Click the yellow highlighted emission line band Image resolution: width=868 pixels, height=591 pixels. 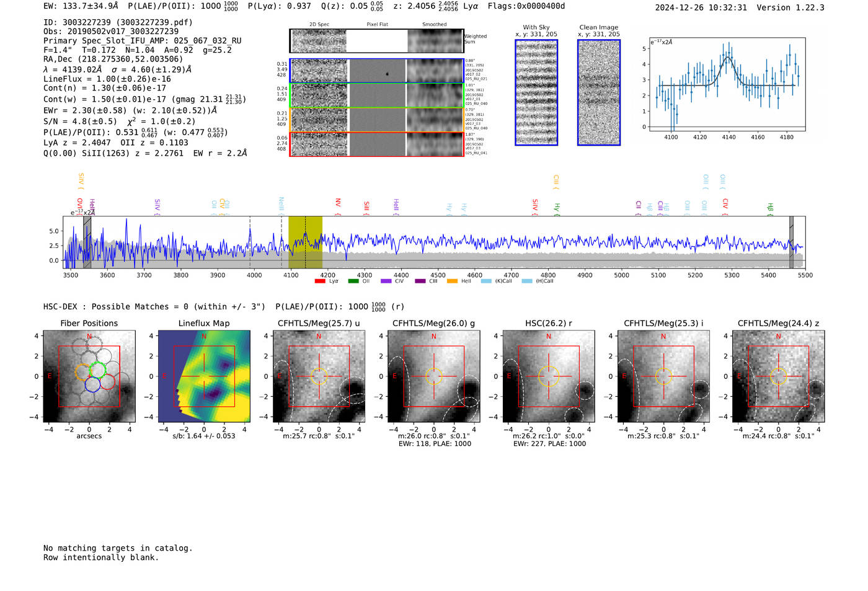(x=305, y=242)
